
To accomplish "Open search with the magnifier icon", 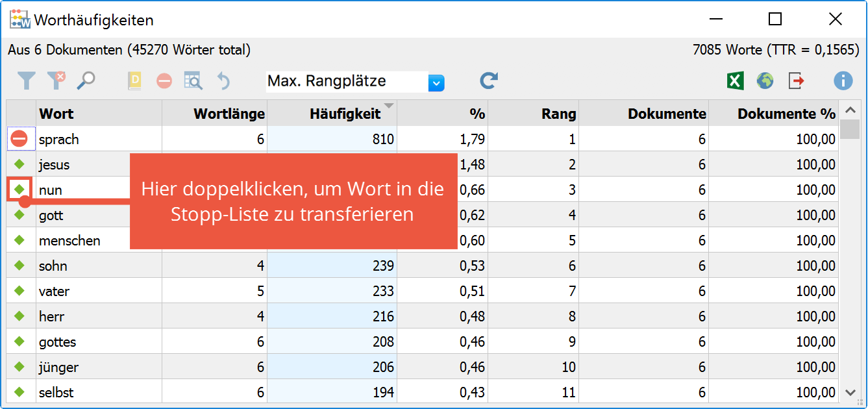I will (86, 81).
